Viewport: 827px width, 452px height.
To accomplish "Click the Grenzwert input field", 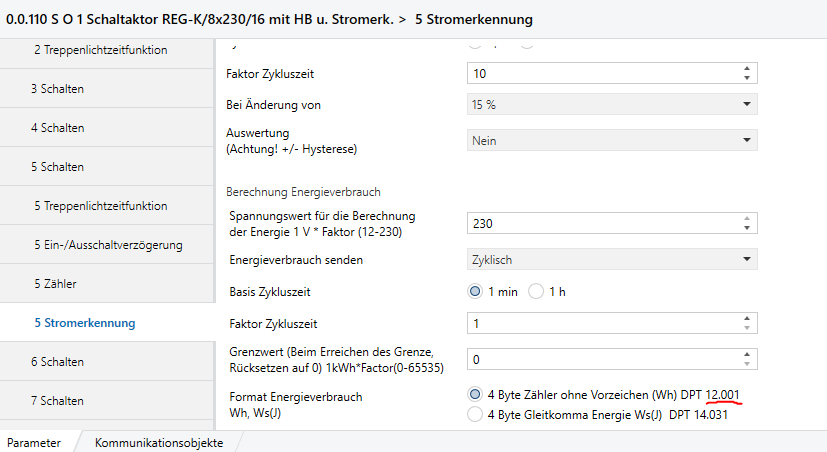I will tap(600, 358).
